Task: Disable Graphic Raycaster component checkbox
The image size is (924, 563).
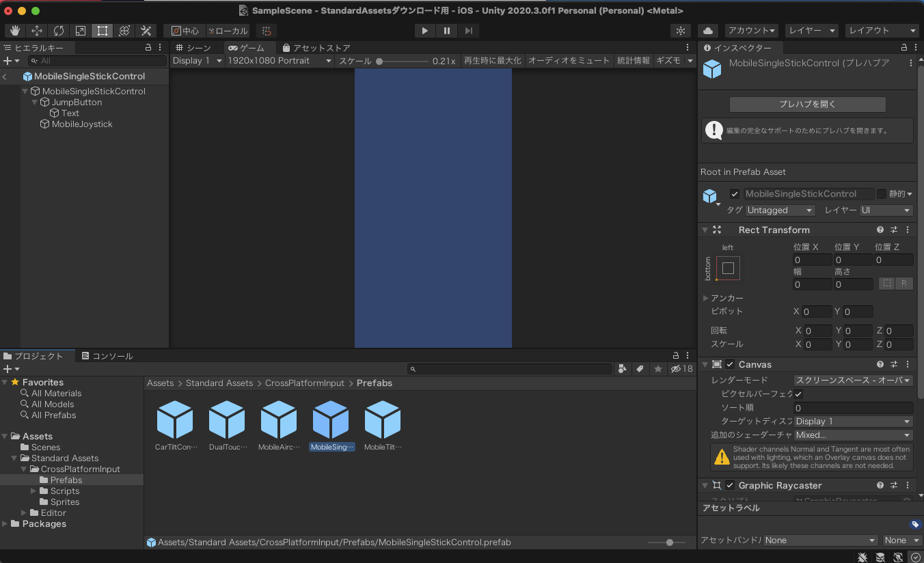Action: (730, 486)
